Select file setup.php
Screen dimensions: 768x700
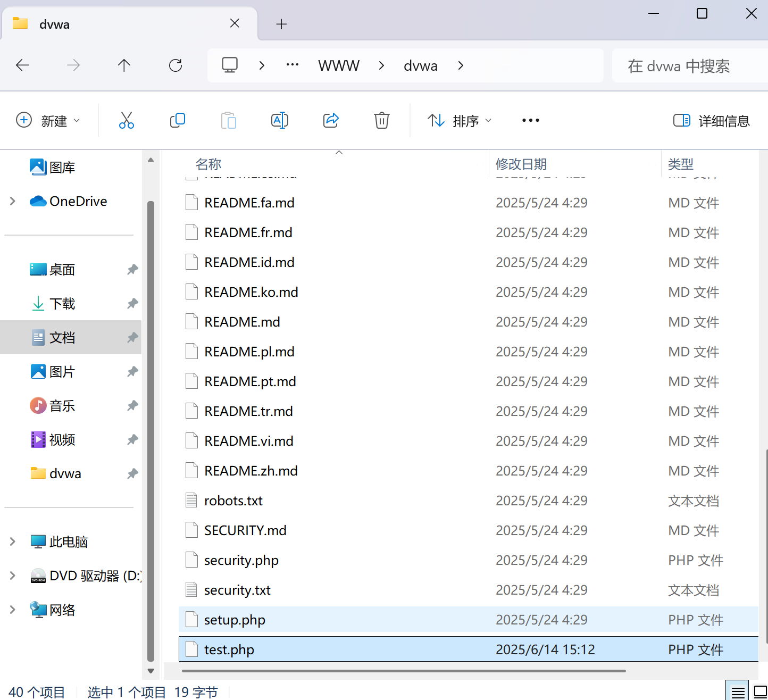pos(469,620)
